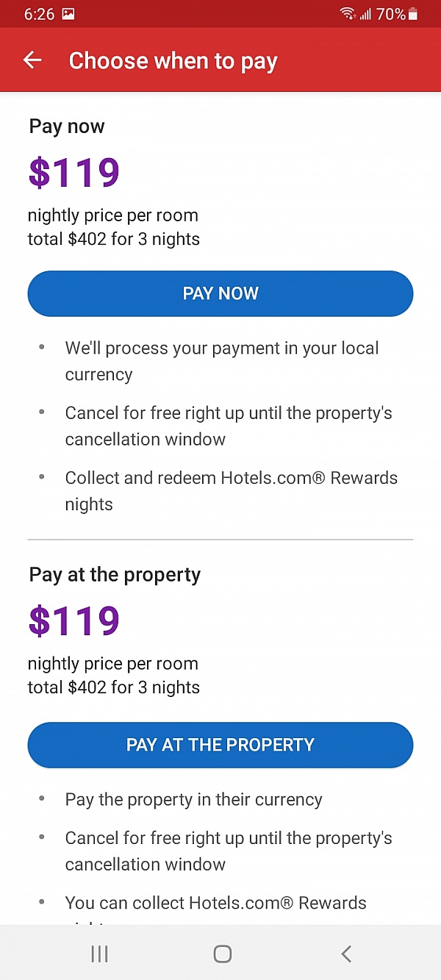Select the $119 price under Pay now

click(73, 171)
